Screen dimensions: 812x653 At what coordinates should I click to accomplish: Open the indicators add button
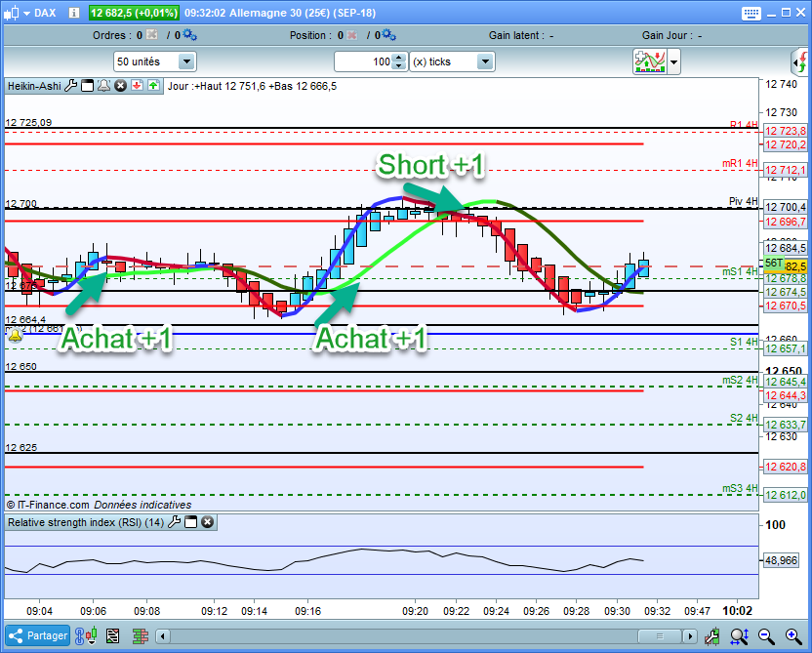tap(649, 61)
